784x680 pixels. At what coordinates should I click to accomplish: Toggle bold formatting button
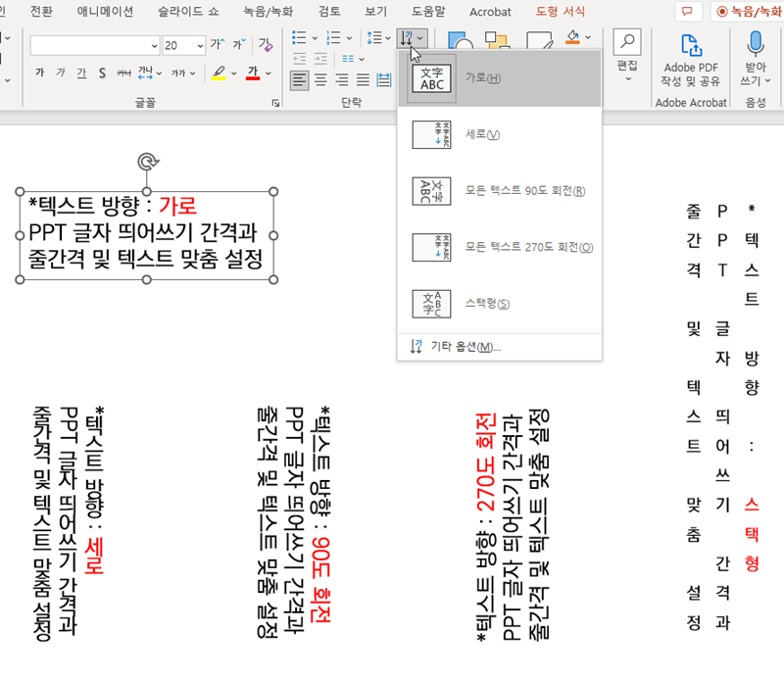[40, 73]
